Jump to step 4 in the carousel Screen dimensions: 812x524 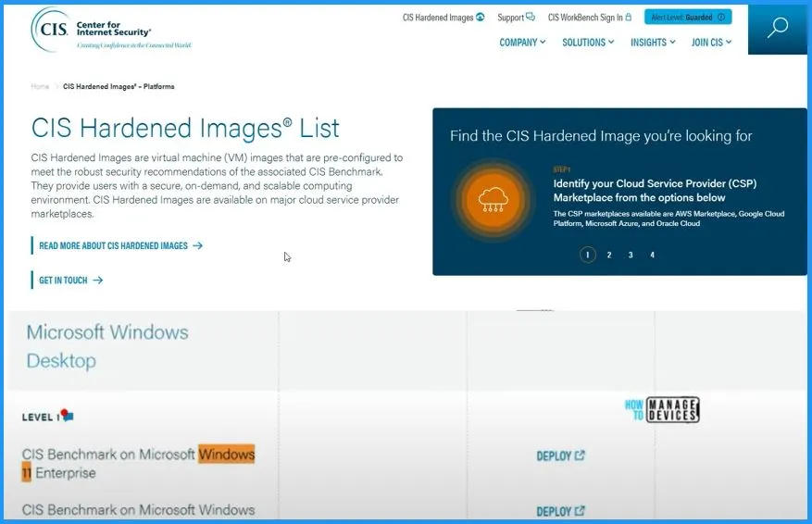(653, 255)
